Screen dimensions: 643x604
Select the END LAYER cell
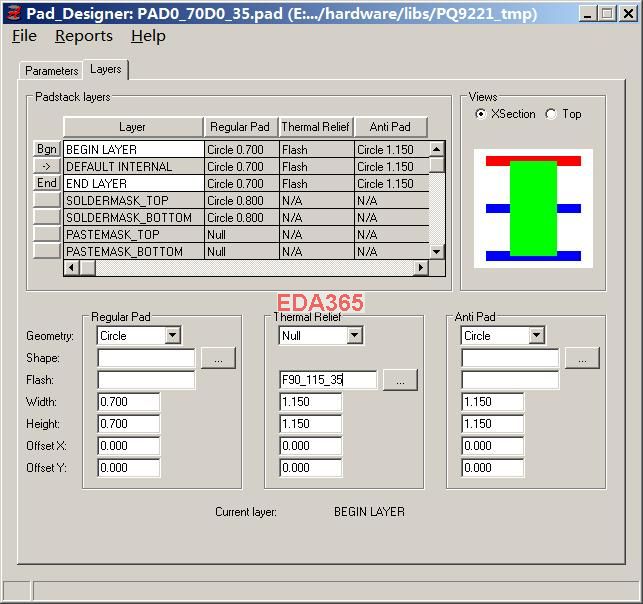(x=134, y=183)
